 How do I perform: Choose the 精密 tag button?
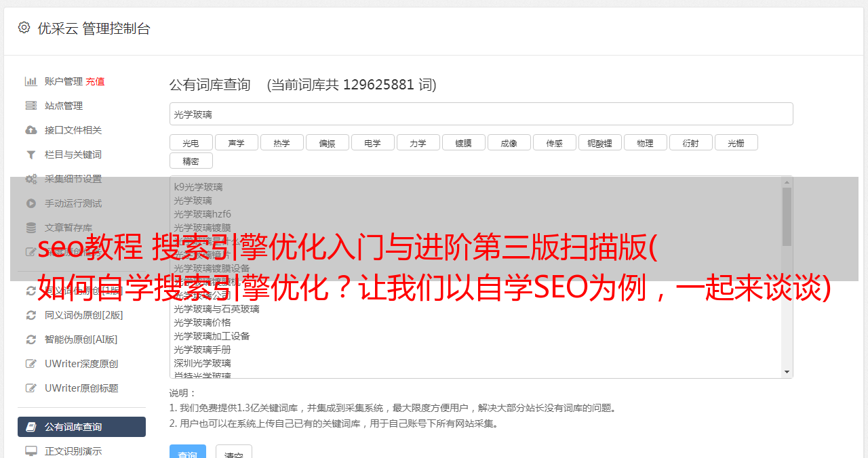pyautogui.click(x=191, y=161)
